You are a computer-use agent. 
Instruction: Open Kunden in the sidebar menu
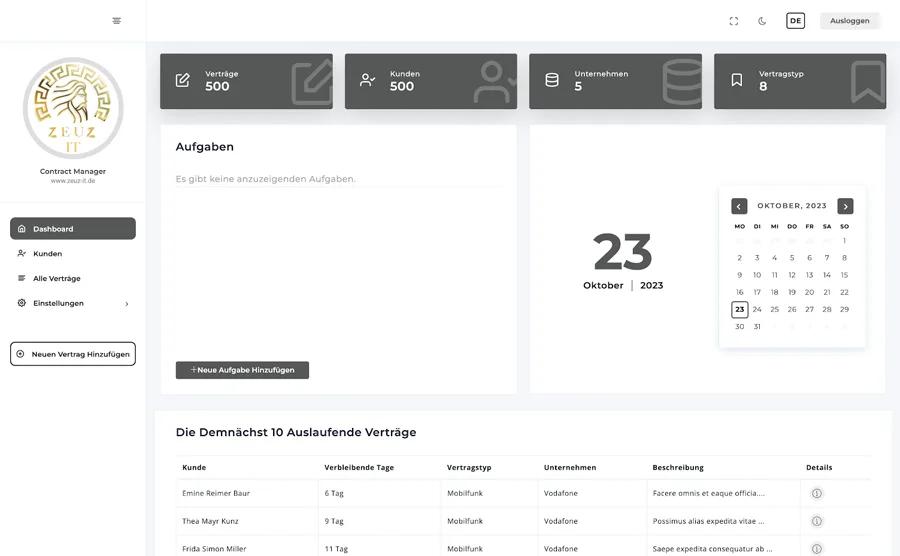[73, 253]
